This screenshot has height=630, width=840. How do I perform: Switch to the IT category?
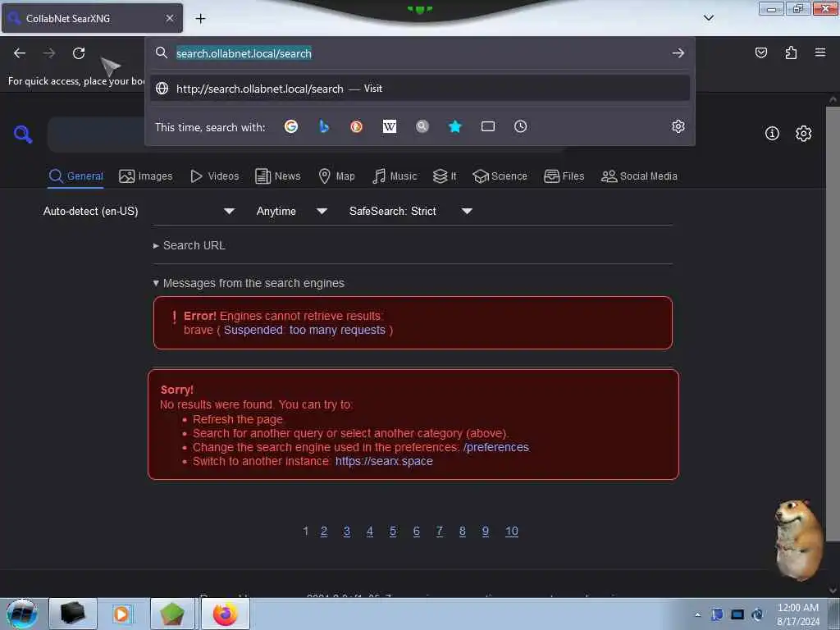click(x=445, y=176)
